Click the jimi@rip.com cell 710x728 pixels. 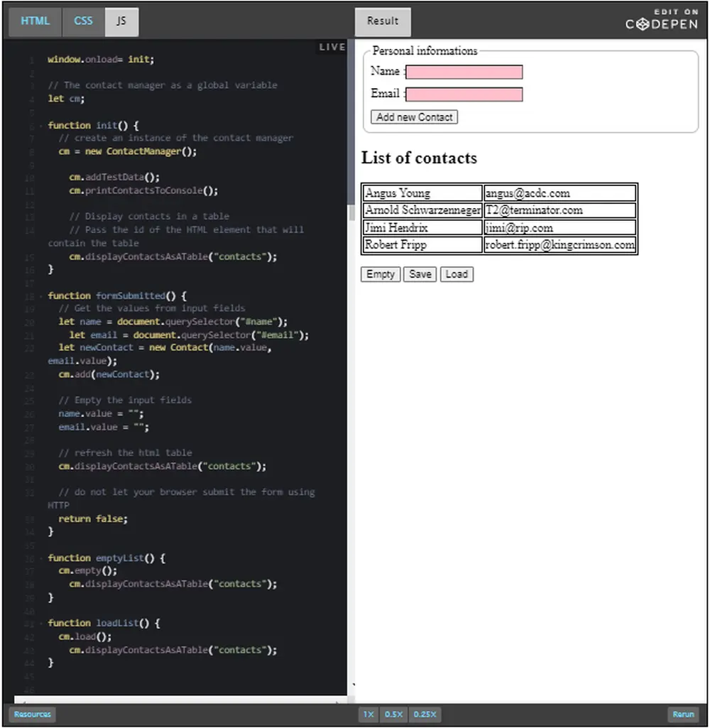559,227
